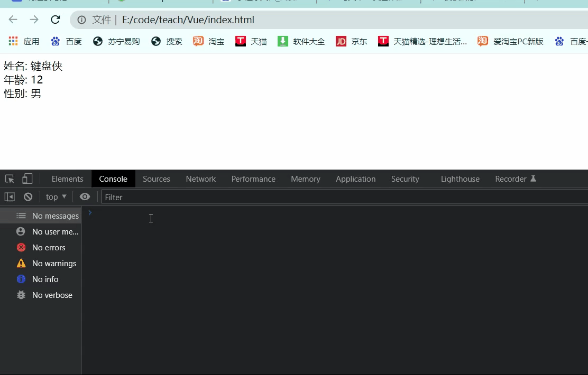Image resolution: width=588 pixels, height=375 pixels.
Task: Open the 淘宝 bookmark
Action: (208, 41)
